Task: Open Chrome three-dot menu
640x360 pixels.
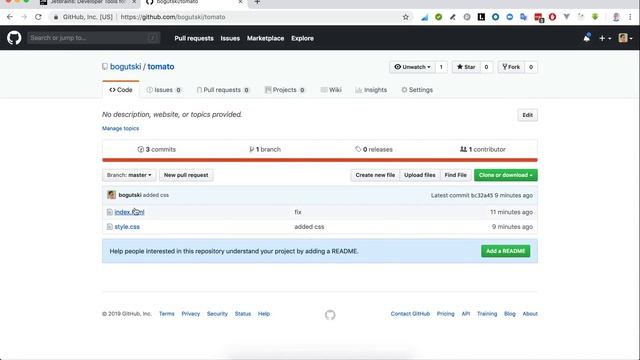Action: (x=630, y=17)
